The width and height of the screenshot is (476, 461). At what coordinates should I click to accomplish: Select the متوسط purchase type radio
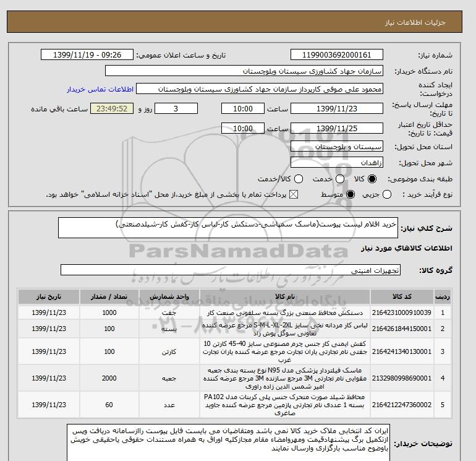[351, 194]
